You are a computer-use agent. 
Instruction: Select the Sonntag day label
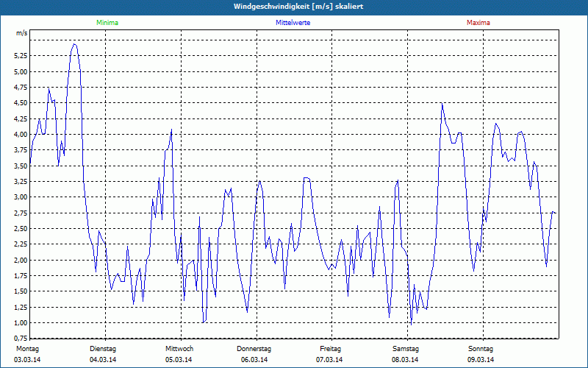[x=481, y=348]
